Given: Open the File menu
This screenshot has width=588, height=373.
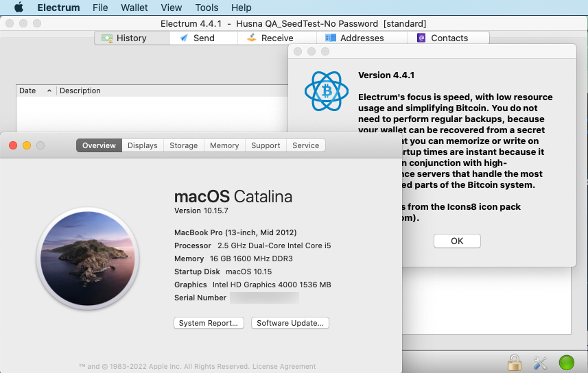Looking at the screenshot, I should 100,8.
